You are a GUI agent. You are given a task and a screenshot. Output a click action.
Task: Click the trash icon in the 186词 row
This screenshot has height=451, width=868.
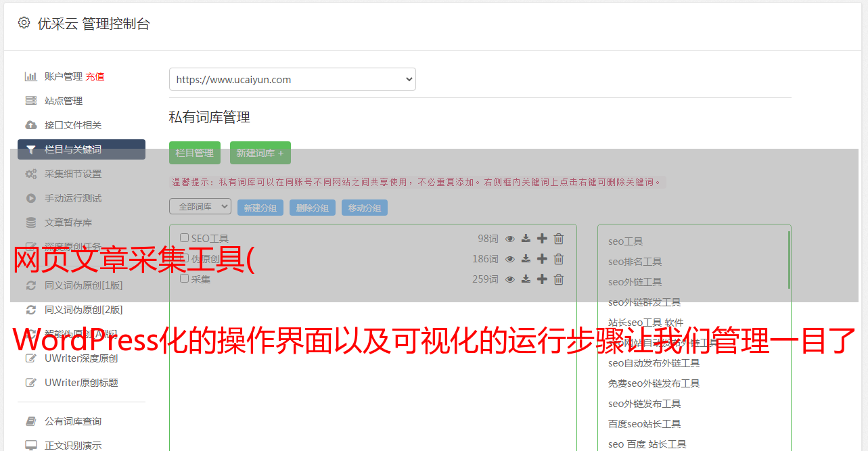[559, 259]
